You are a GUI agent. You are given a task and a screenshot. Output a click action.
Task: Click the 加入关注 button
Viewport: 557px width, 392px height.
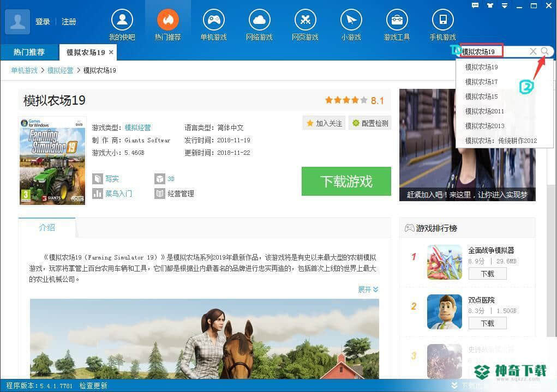point(324,123)
